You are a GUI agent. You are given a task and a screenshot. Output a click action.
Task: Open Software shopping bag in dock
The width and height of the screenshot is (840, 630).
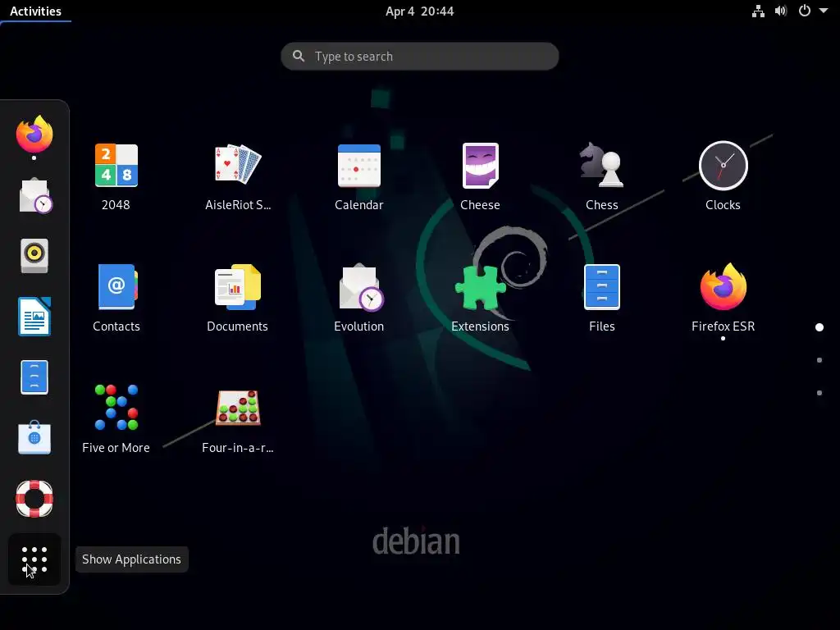(x=34, y=437)
